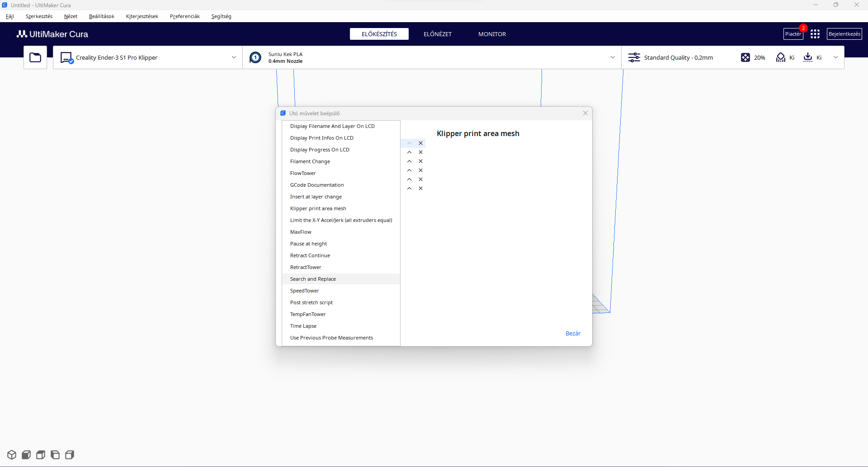Click the extruder 1 circle icon
Image resolution: width=868 pixels, height=467 pixels.
(x=255, y=57)
